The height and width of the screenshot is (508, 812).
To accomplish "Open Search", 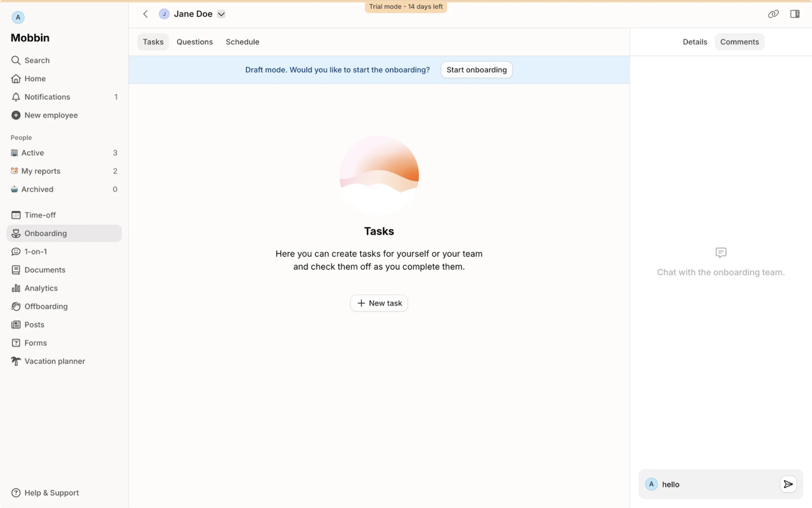I will (36, 60).
